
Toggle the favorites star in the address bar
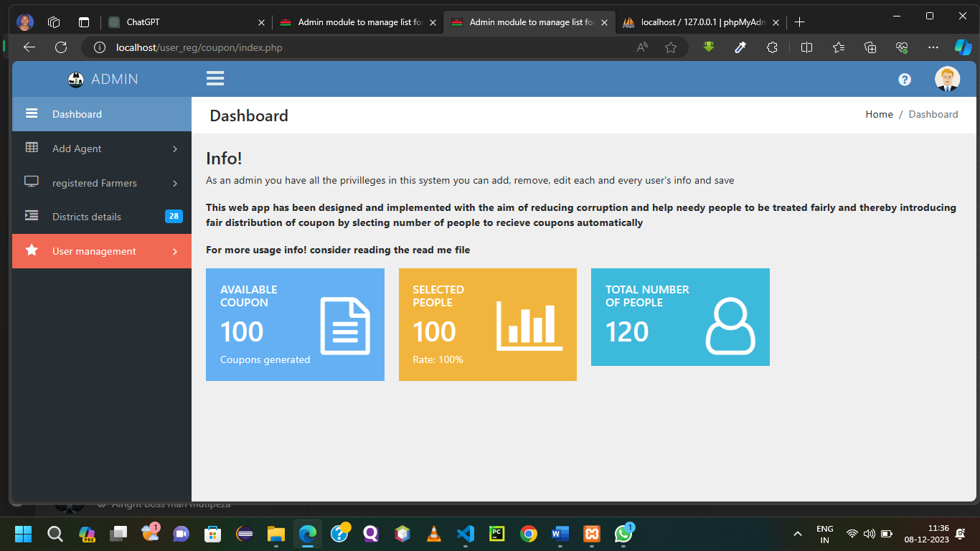coord(671,47)
